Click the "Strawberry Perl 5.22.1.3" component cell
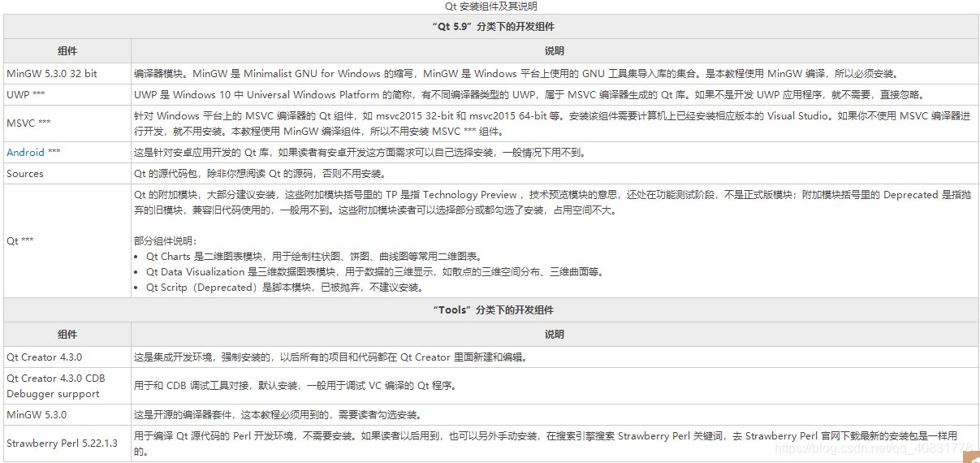This screenshot has height=463, width=980. click(67, 444)
